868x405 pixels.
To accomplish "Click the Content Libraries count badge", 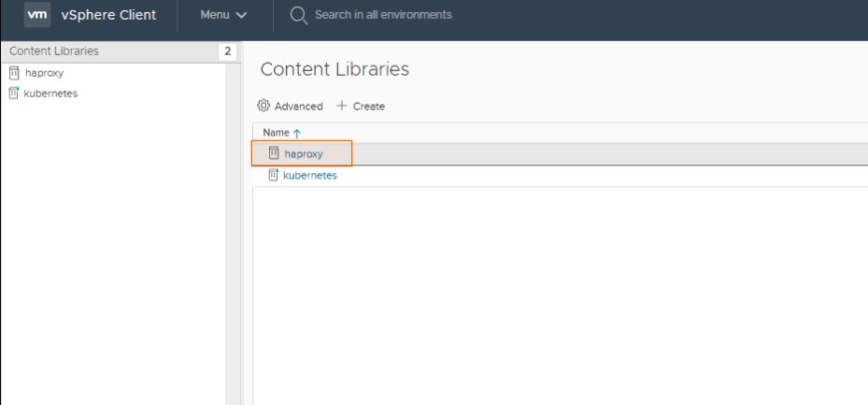I will point(227,51).
